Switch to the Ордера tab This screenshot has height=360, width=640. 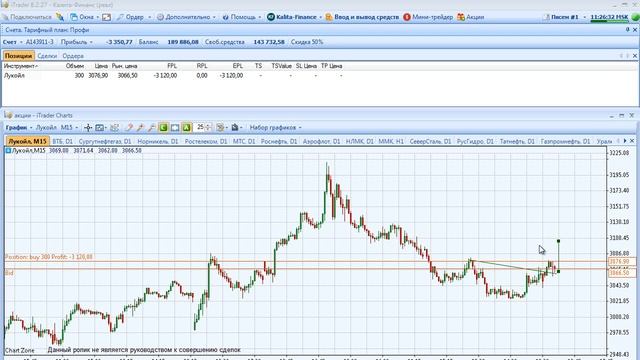tap(73, 56)
